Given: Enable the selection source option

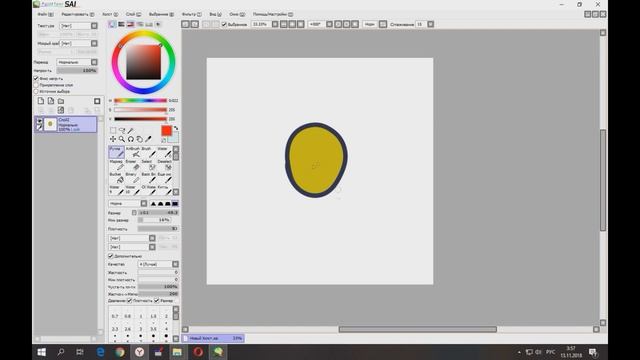Looking at the screenshot, I should click(x=36, y=91).
